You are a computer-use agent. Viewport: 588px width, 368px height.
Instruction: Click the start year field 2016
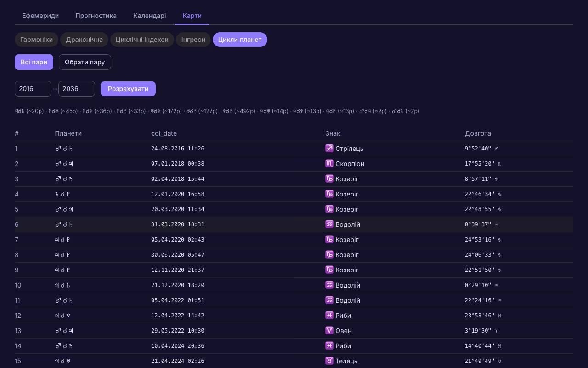[x=33, y=89]
